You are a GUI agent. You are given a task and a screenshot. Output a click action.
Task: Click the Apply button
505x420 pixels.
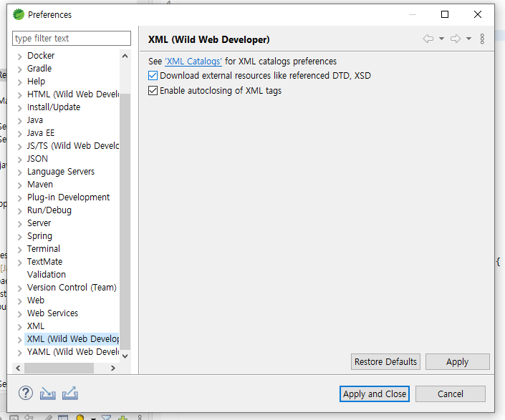click(x=457, y=362)
